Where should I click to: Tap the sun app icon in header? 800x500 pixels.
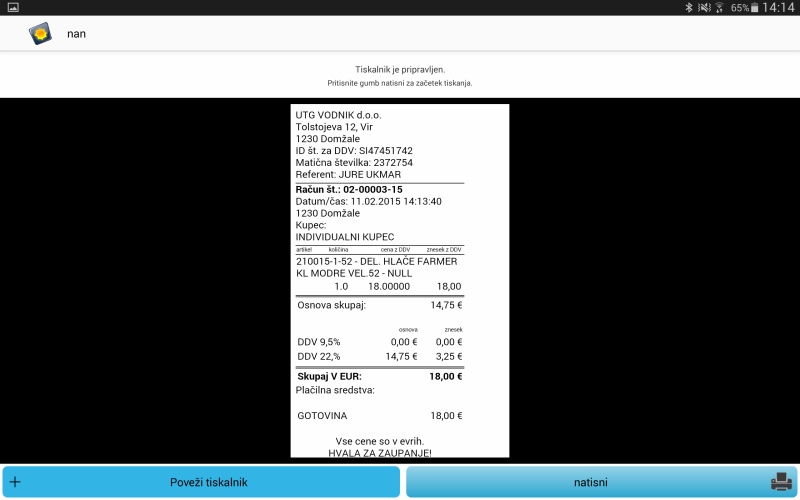40,34
